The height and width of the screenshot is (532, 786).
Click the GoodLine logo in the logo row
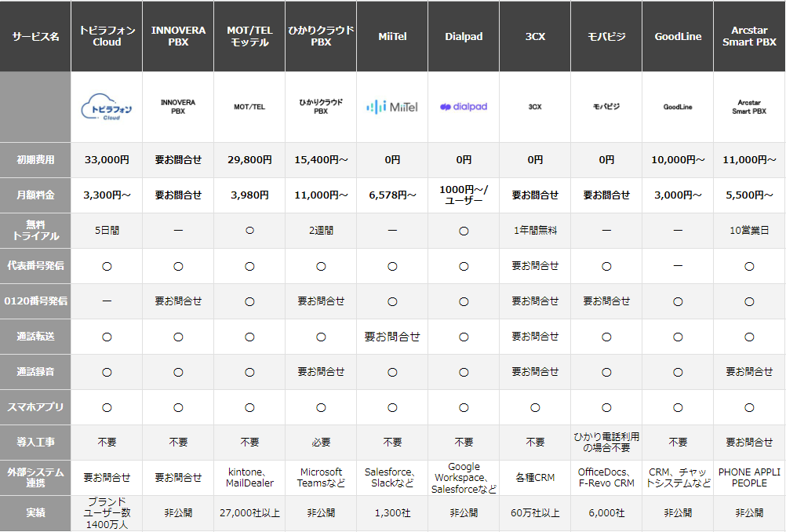[x=678, y=107]
